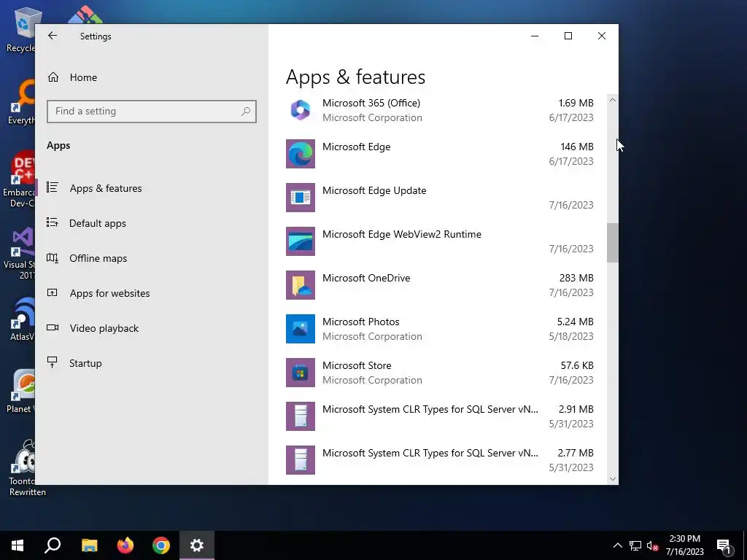The width and height of the screenshot is (747, 560).
Task: Click the network tray icon
Action: (x=635, y=545)
